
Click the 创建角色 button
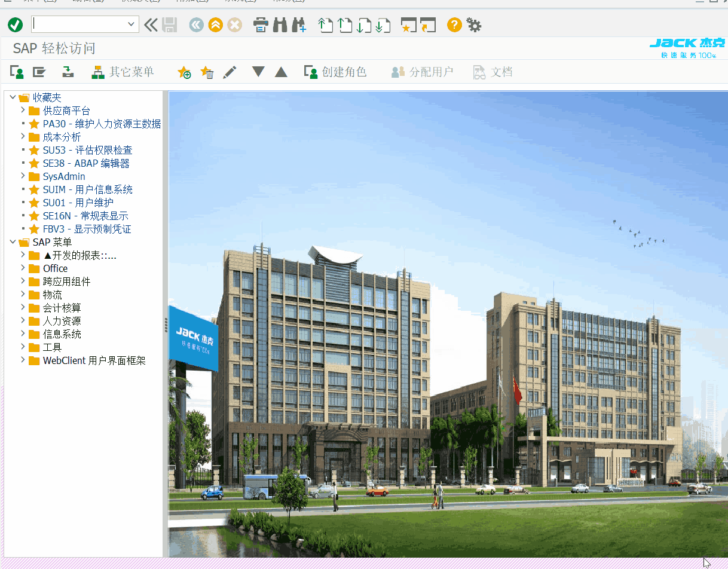[335, 72]
